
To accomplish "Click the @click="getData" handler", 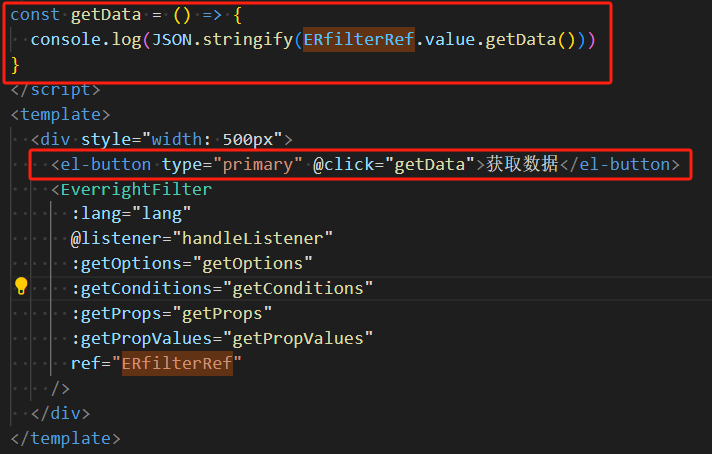I will coord(394,164).
